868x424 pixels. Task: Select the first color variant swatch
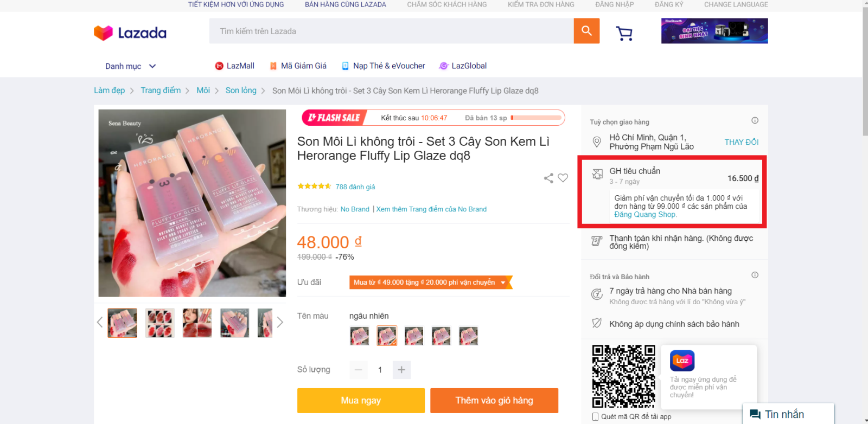(360, 336)
